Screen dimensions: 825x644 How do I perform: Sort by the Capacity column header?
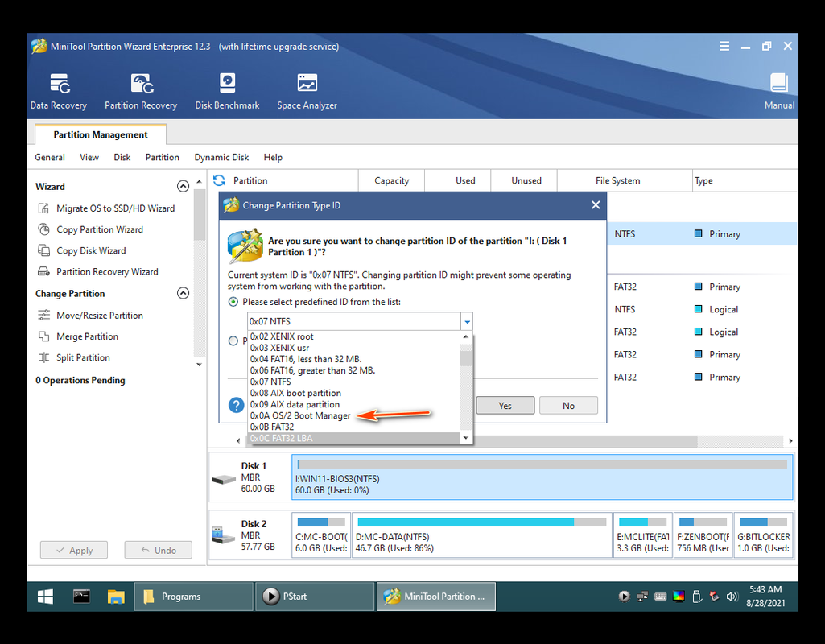(391, 180)
